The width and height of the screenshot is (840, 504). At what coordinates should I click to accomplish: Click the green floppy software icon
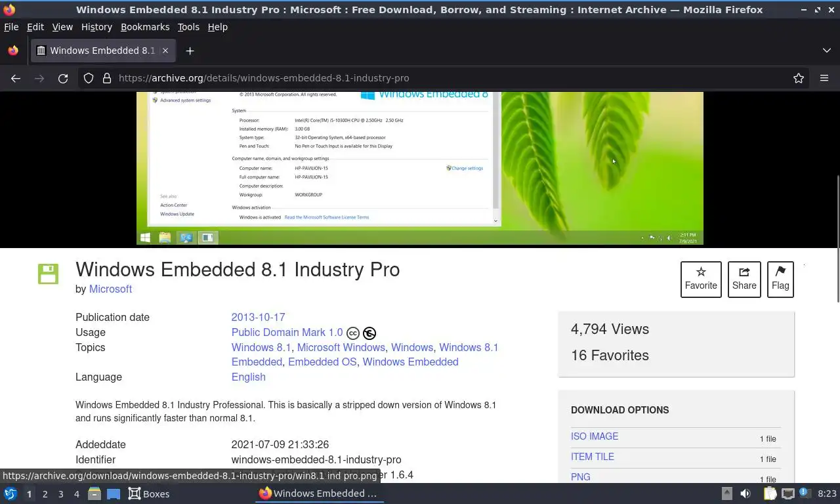48,274
